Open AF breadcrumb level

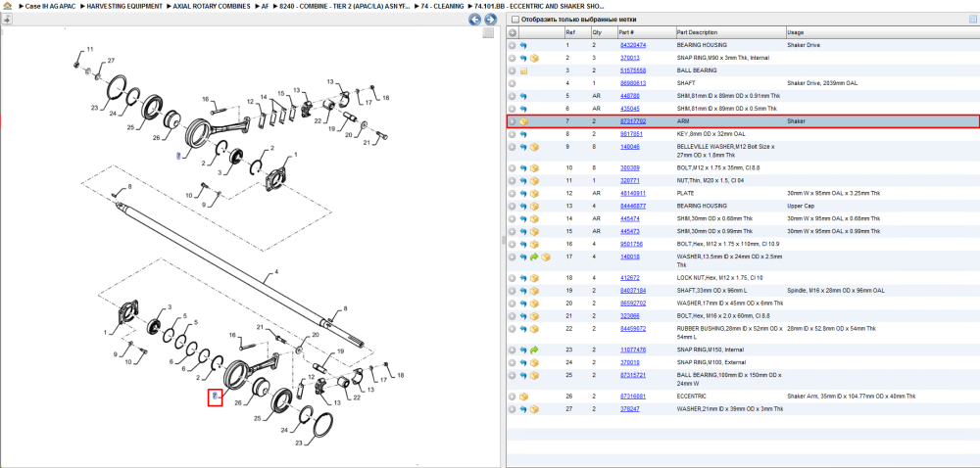[x=265, y=6]
